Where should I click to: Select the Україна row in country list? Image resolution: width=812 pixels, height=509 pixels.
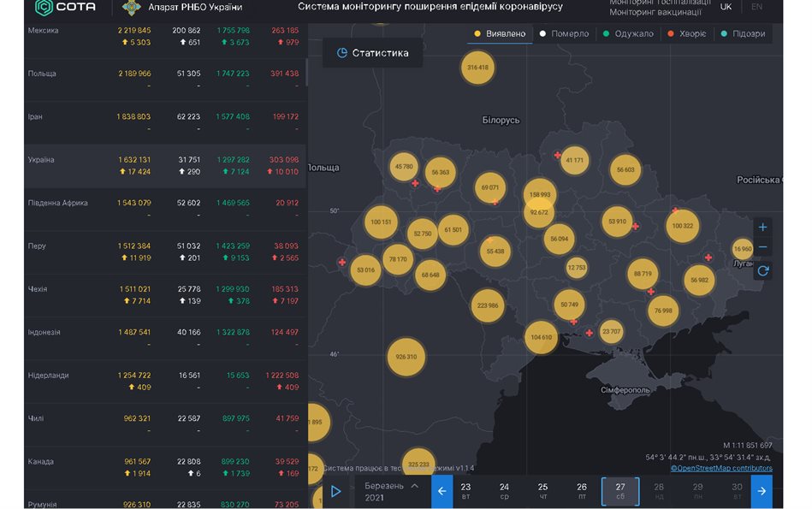tap(164, 166)
